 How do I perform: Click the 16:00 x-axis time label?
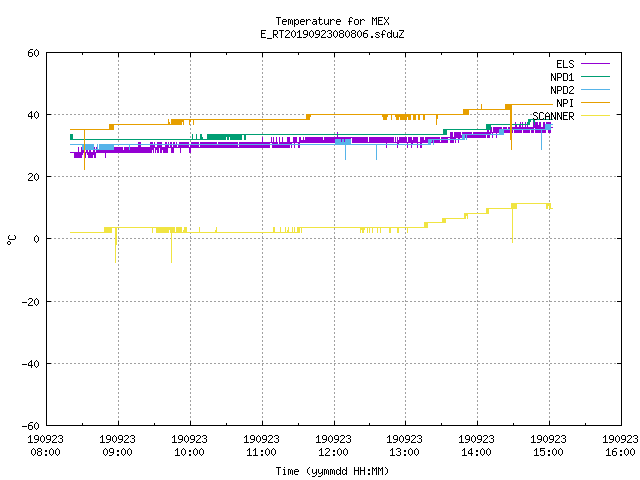point(620,453)
